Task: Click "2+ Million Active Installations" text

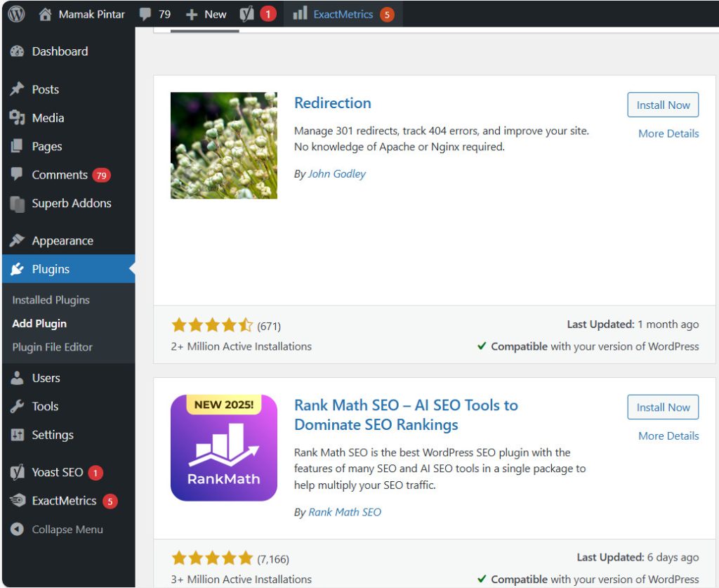Action: point(242,346)
